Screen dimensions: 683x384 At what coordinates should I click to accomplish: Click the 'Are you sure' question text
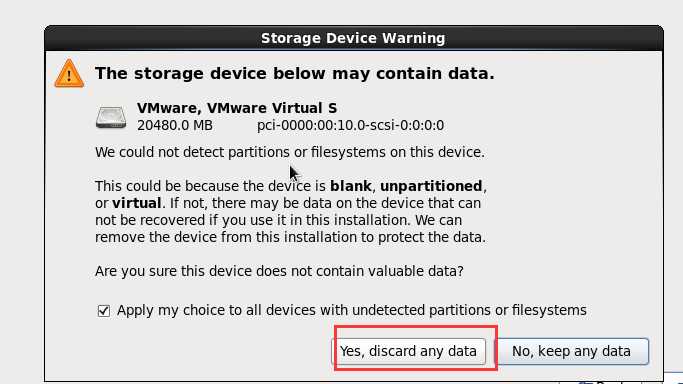pyautogui.click(x=279, y=271)
